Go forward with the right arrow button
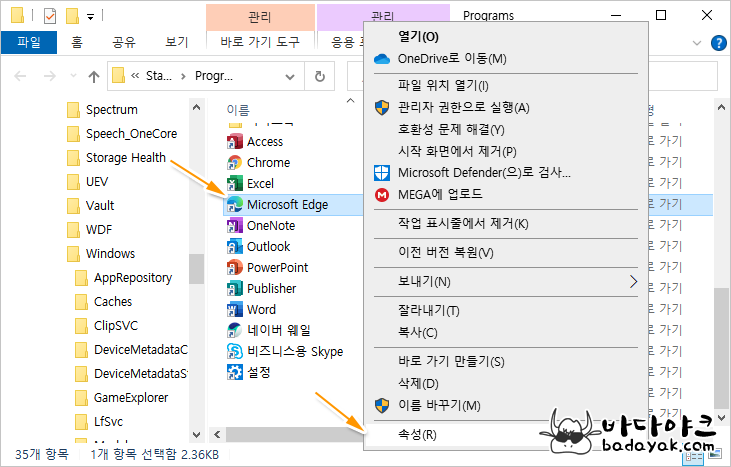Viewport: 731px width, 467px height. 49,76
